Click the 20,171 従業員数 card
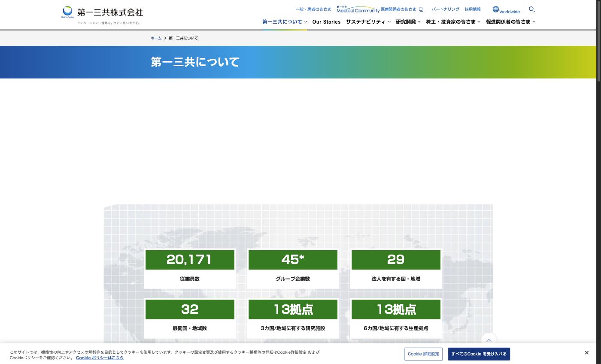The height and width of the screenshot is (364, 601). [190, 268]
